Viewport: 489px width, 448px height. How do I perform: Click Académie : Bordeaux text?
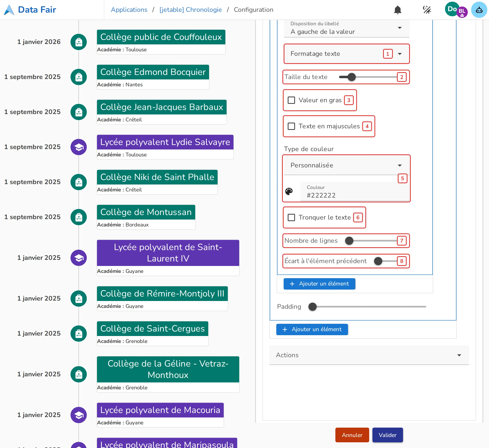[x=123, y=225]
